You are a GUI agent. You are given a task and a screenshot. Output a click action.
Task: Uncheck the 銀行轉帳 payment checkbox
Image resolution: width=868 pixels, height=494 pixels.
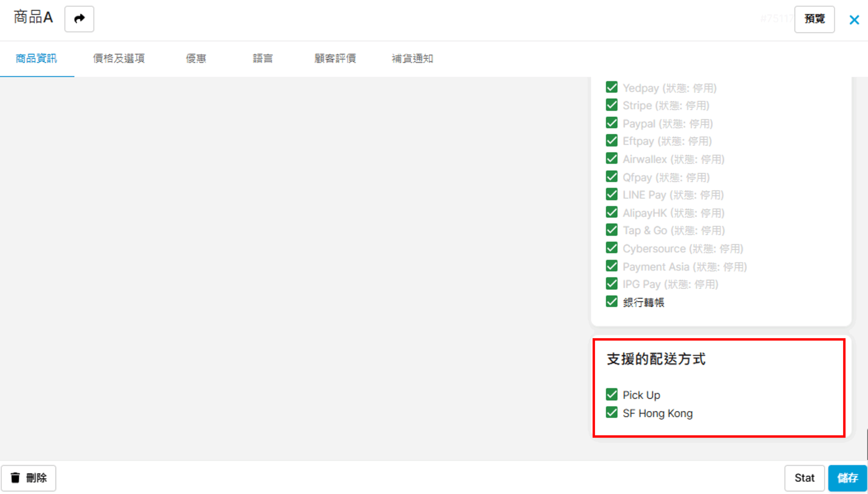pos(611,302)
